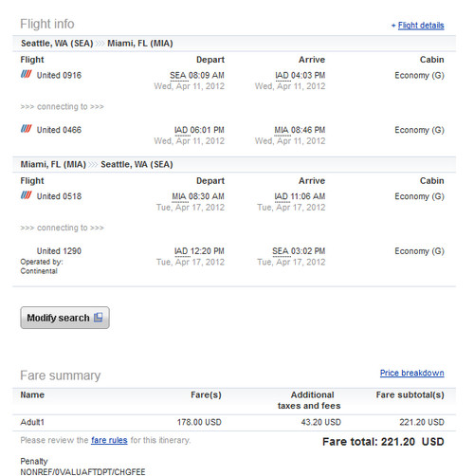The width and height of the screenshot is (474, 476).
Task: Click IAD code in 06:01 PM departure
Action: [x=181, y=130]
